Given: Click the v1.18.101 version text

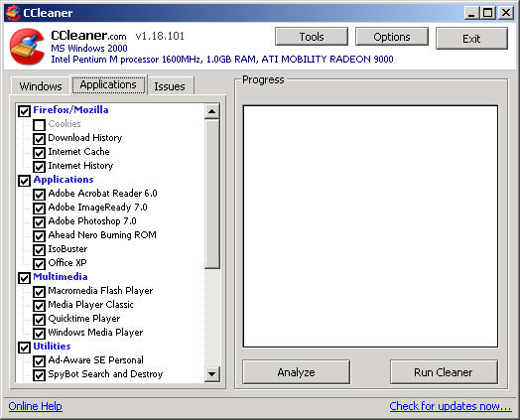Looking at the screenshot, I should click(x=160, y=36).
